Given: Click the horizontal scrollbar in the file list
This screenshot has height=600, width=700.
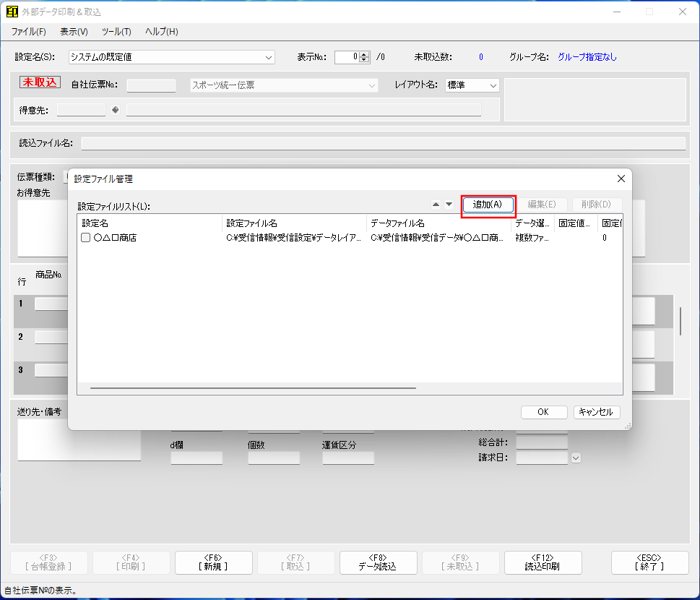Looking at the screenshot, I should 253,388.
